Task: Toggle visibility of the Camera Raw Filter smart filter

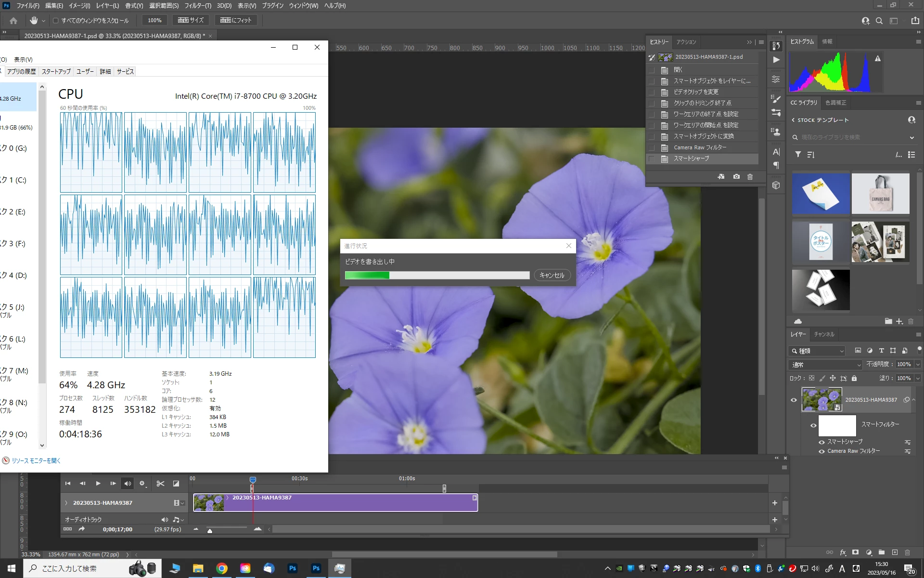Action: (x=821, y=451)
